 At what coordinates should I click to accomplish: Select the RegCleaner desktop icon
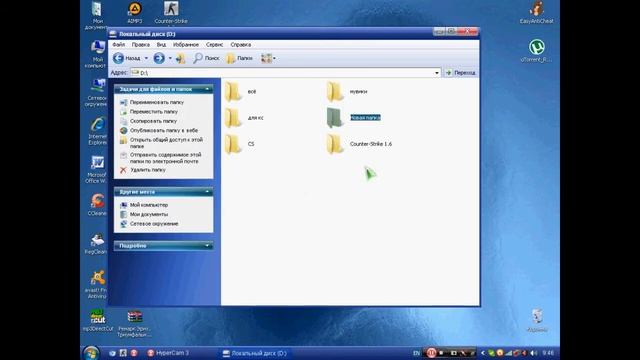point(96,243)
